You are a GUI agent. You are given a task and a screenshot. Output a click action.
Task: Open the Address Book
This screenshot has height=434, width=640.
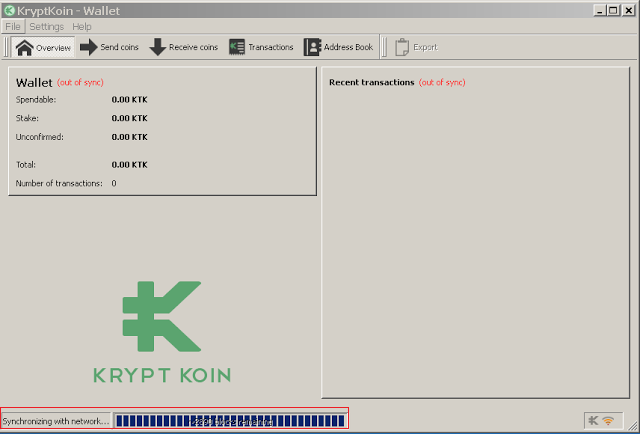[338, 47]
